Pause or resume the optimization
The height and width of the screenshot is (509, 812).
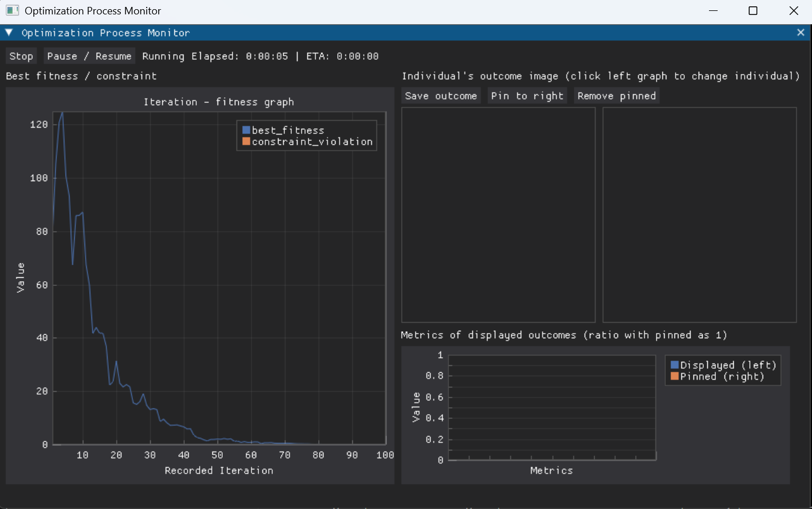tap(89, 56)
